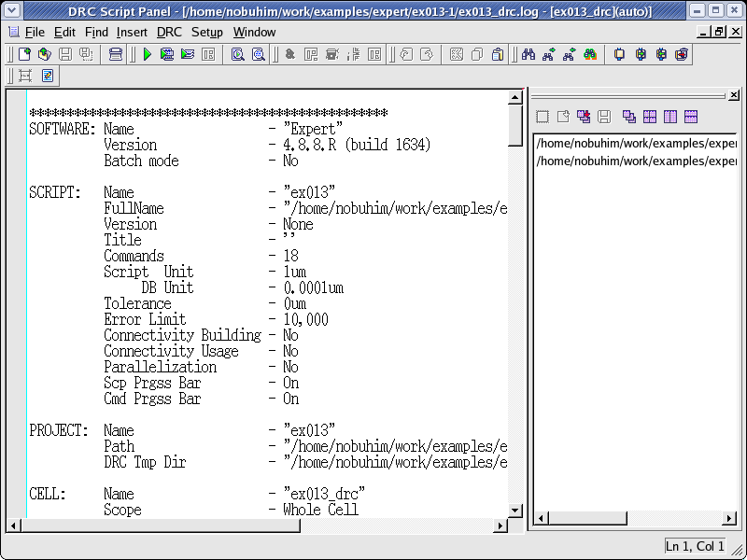Cascade windows icon in side panel
747x560 pixels.
click(x=629, y=117)
